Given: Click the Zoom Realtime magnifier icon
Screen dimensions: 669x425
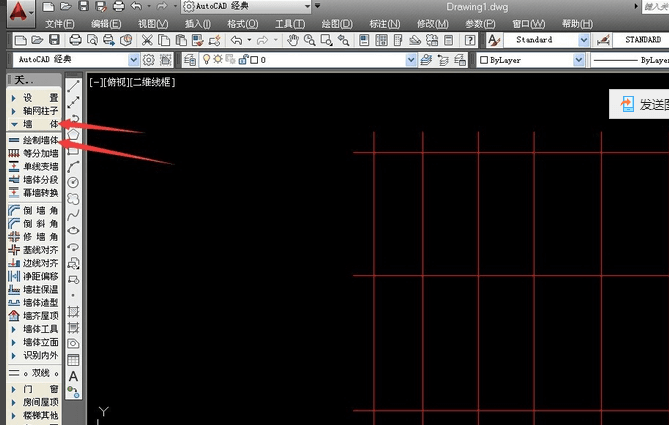Looking at the screenshot, I should click(310, 41).
